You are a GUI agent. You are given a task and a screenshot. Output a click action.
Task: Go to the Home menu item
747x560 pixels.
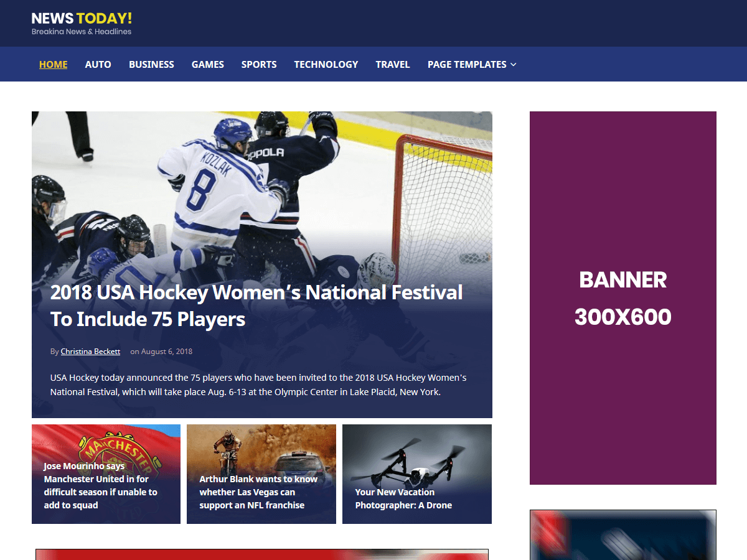click(53, 64)
